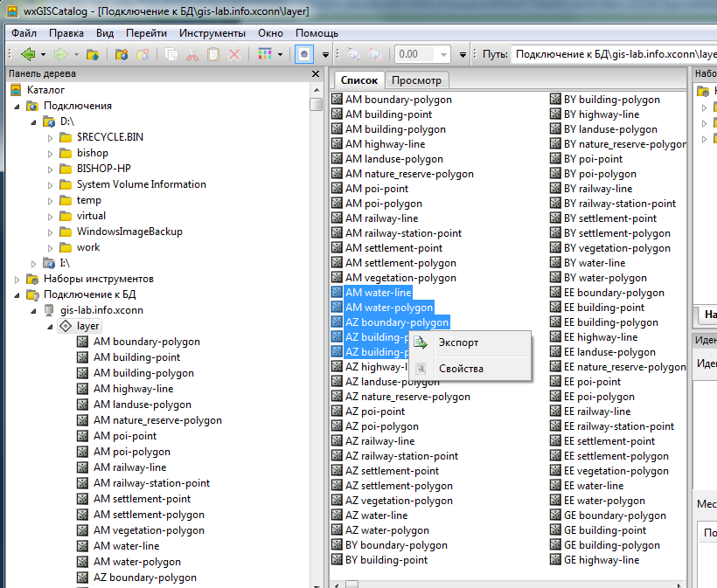Select AM settlement-point in the tree
The height and width of the screenshot is (588, 717).
coord(142,499)
